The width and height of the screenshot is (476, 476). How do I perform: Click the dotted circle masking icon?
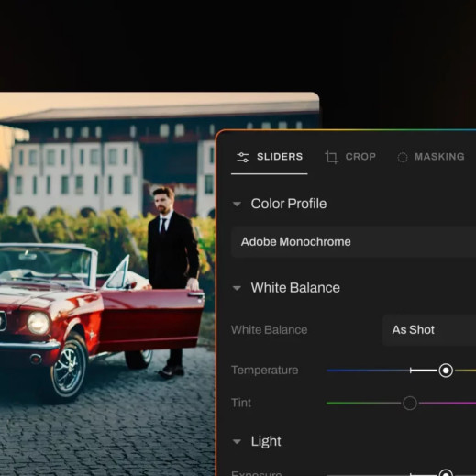[403, 157]
